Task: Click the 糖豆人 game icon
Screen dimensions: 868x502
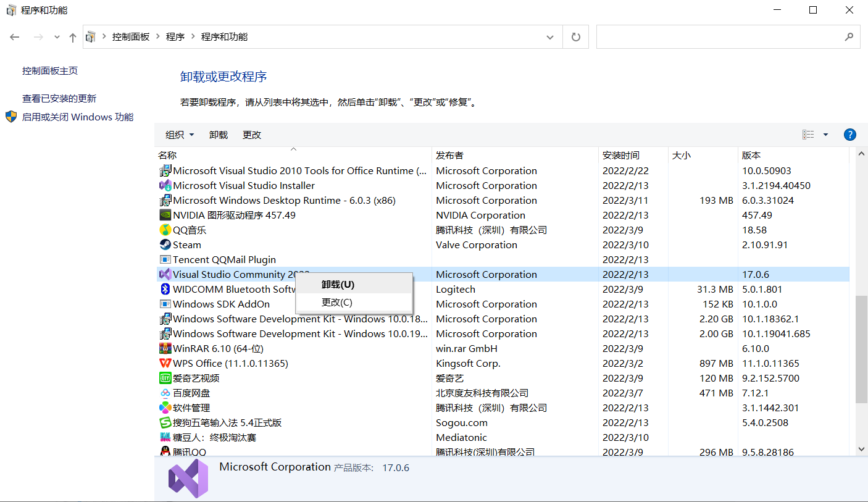Action: 165,437
